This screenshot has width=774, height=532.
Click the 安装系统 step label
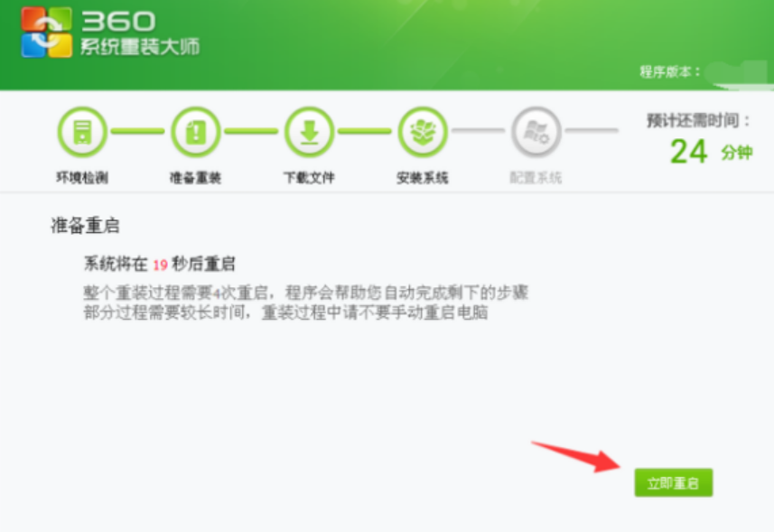tap(423, 178)
